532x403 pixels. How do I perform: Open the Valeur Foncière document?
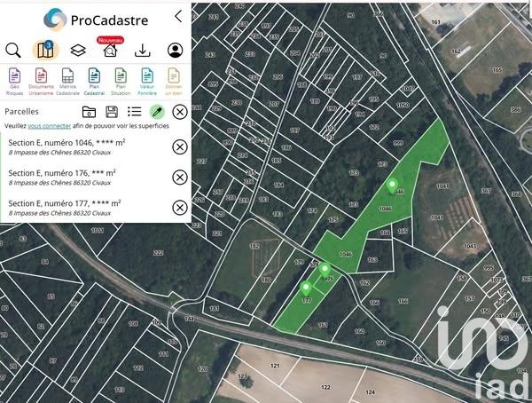coord(147,81)
